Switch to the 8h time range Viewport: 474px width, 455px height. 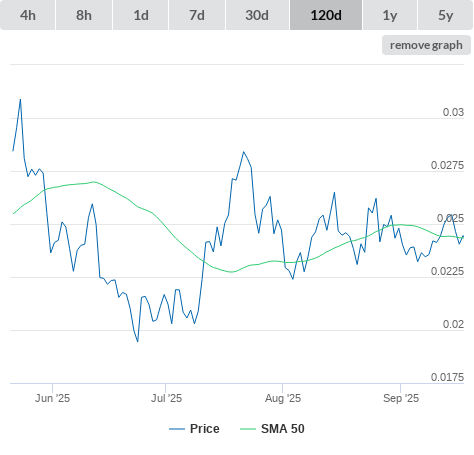pos(84,15)
